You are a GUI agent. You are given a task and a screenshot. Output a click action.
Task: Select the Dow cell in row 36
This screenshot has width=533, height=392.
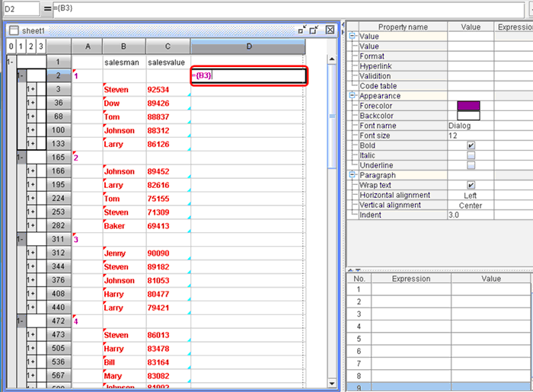124,104
